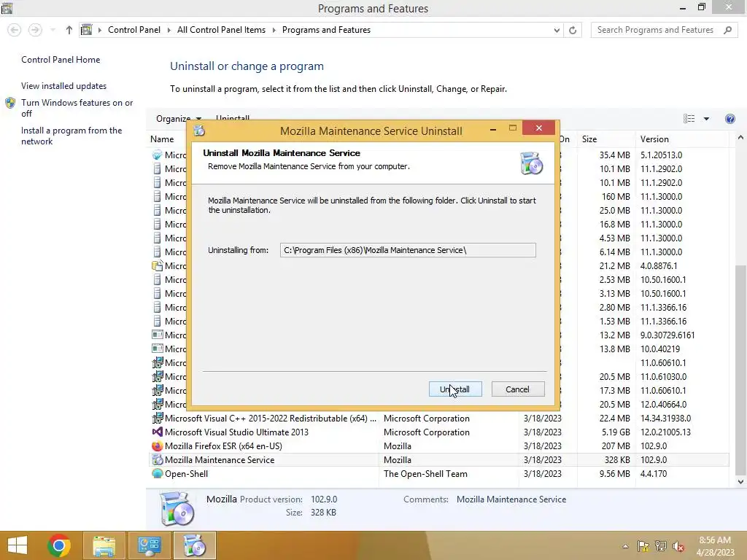This screenshot has height=560, width=747.
Task: Click the Uninstalling from path field
Action: 408,250
